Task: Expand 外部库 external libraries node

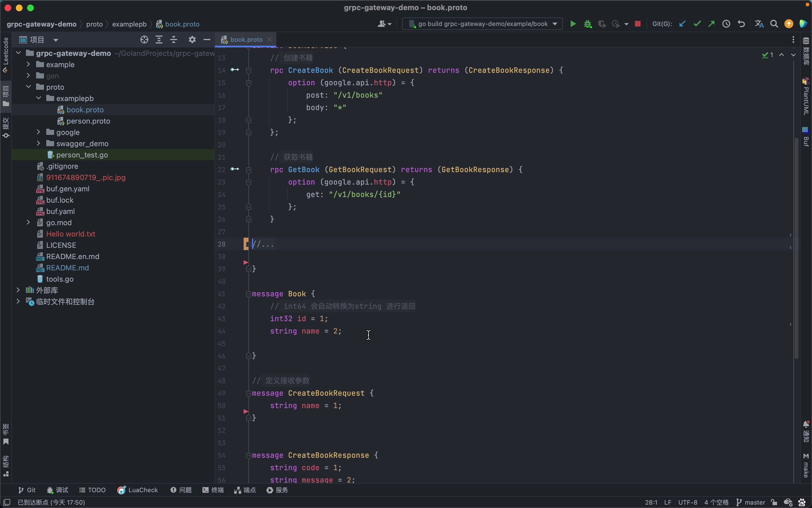Action: pos(18,290)
